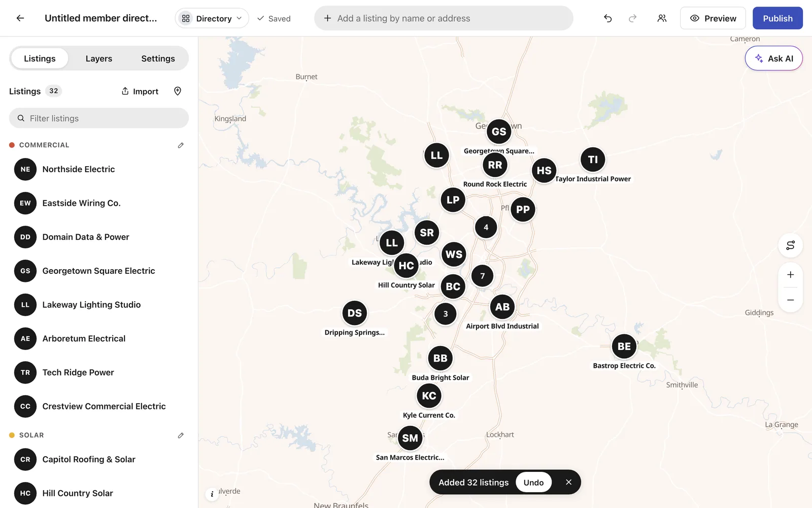Go back using the left arrow
Image resolution: width=812 pixels, height=508 pixels.
(20, 18)
